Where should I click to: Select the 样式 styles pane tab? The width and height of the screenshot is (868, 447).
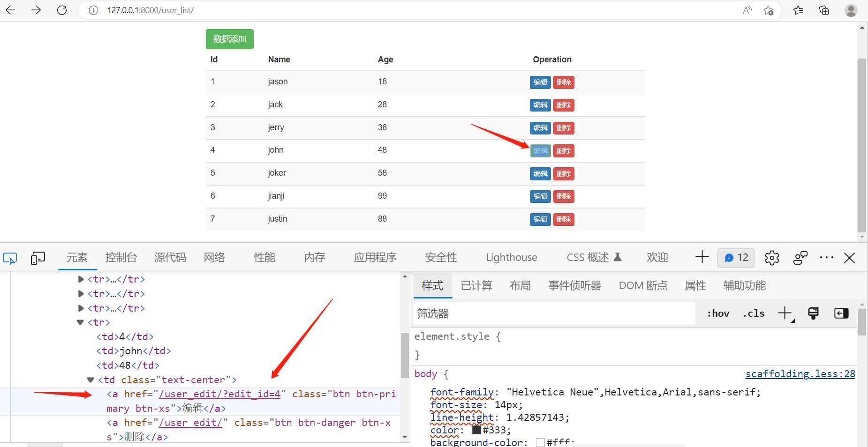(432, 286)
